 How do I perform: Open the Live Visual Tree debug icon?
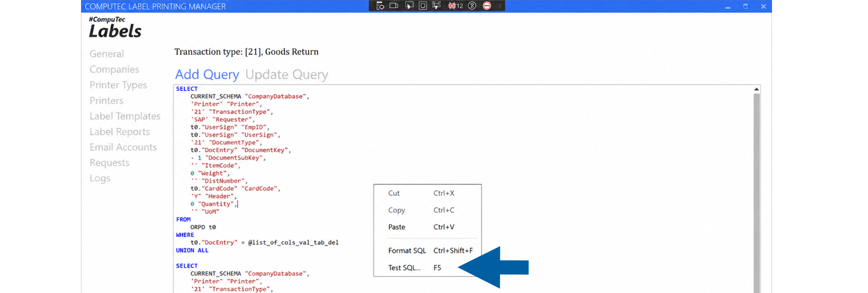[x=380, y=6]
